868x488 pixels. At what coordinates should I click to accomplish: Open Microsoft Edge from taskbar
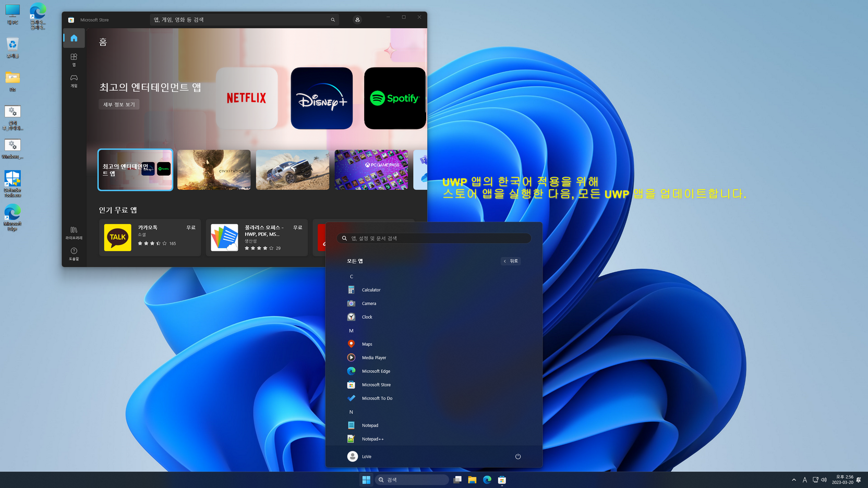(x=487, y=480)
